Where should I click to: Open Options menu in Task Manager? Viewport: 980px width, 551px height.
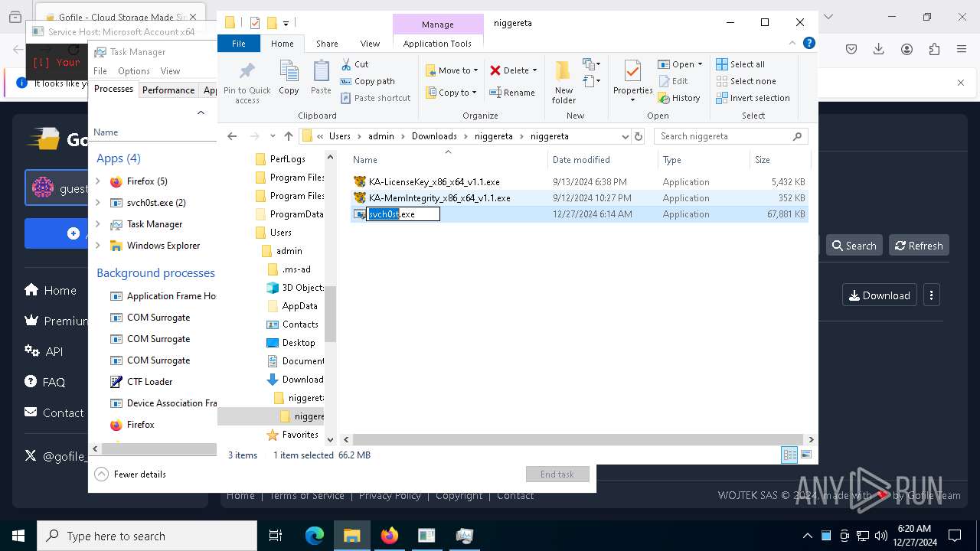click(134, 71)
